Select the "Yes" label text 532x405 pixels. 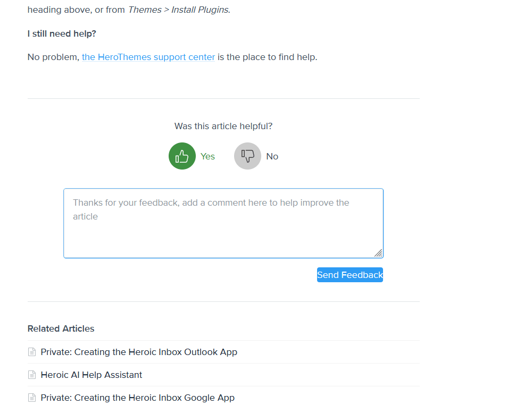coord(207,156)
